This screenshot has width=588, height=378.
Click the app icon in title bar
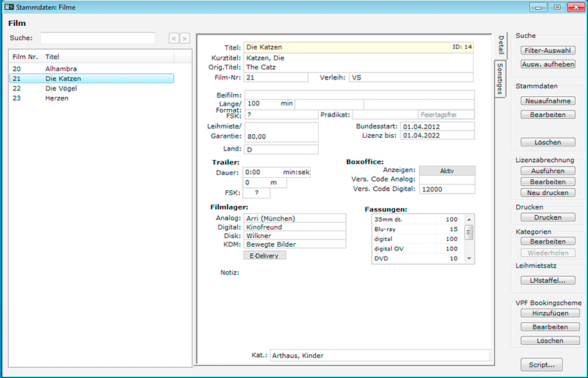pyautogui.click(x=8, y=7)
